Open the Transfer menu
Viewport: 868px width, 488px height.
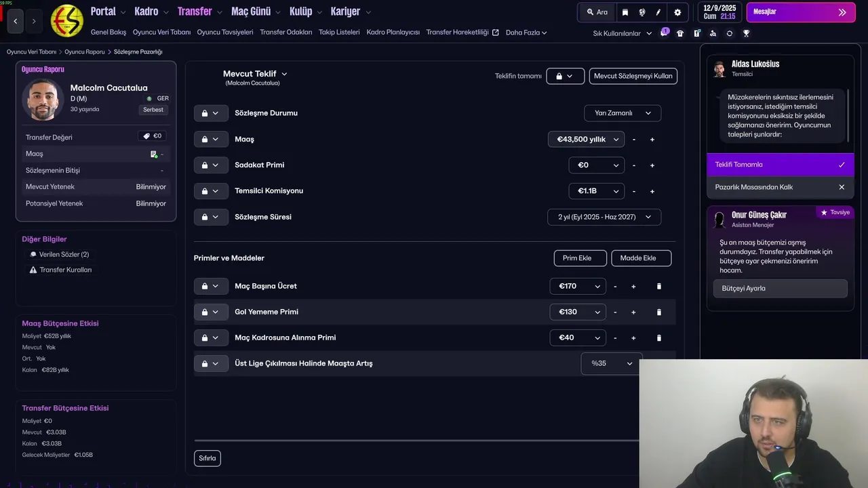tap(195, 12)
